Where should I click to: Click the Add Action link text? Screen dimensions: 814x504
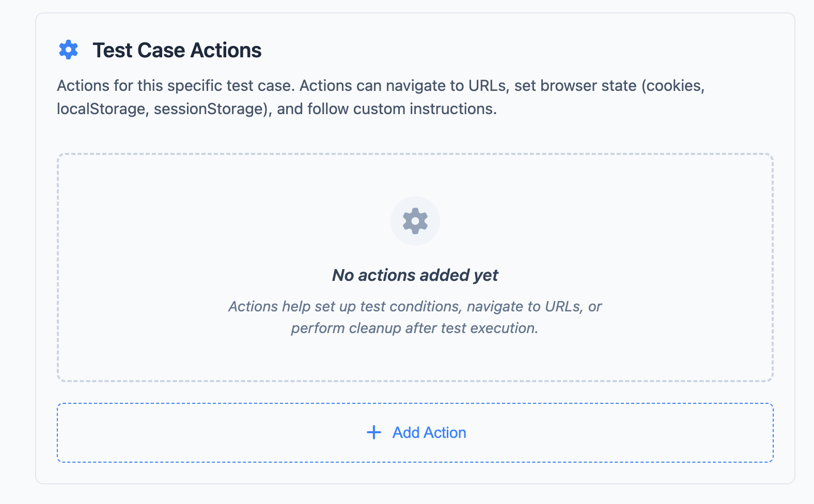click(x=429, y=432)
